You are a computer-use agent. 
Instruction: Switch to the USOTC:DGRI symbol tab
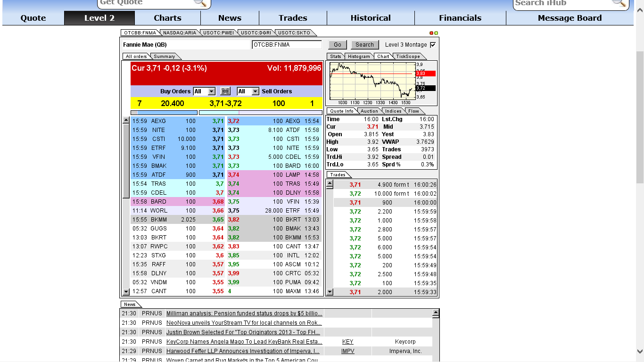pos(256,33)
